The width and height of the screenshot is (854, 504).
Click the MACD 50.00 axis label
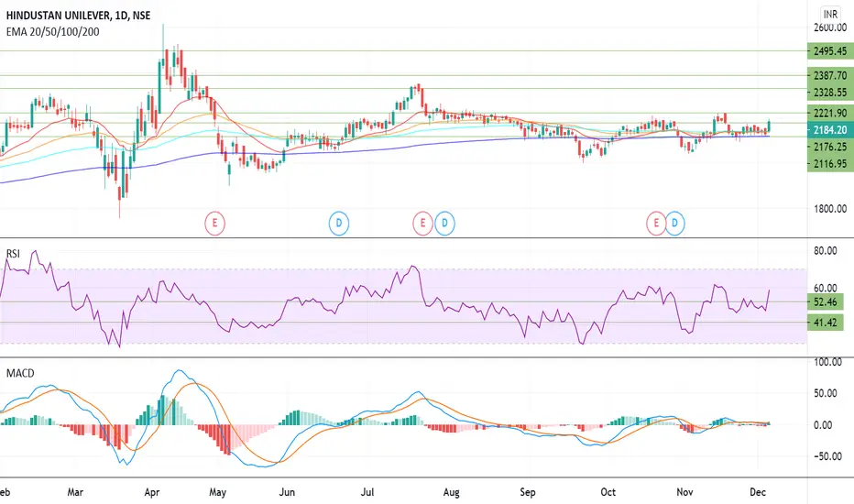826,393
